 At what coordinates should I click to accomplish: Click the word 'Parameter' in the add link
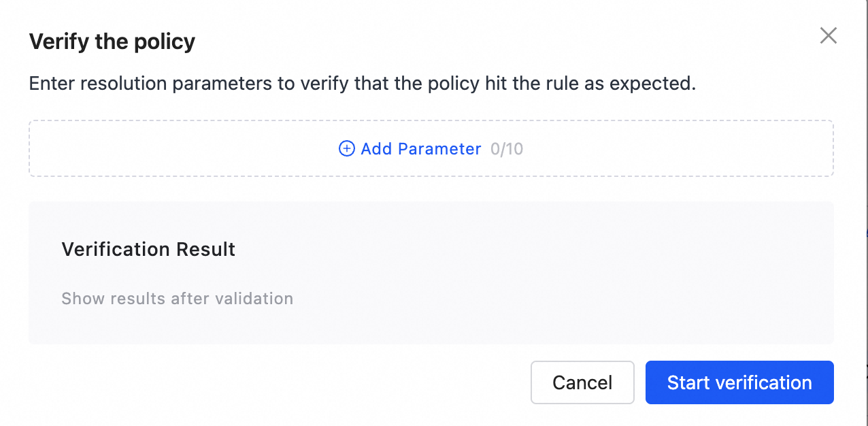(x=439, y=149)
